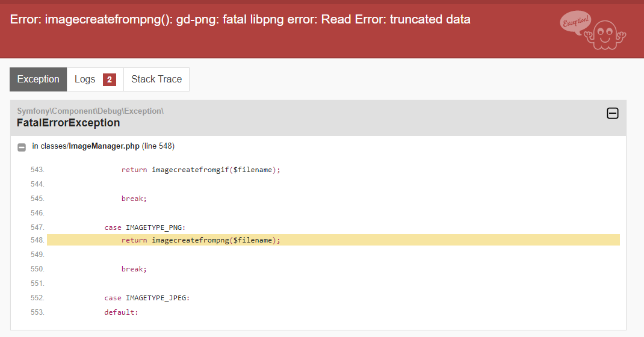Click line number 548
644x337 pixels.
(x=37, y=240)
